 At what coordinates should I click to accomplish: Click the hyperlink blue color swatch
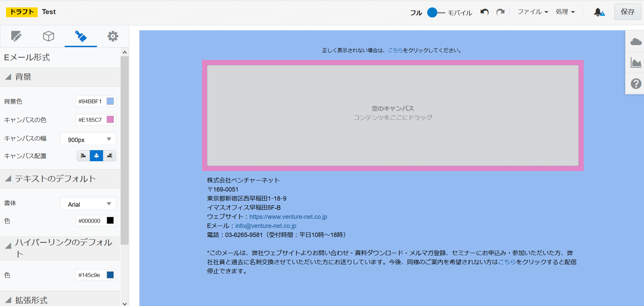110,275
